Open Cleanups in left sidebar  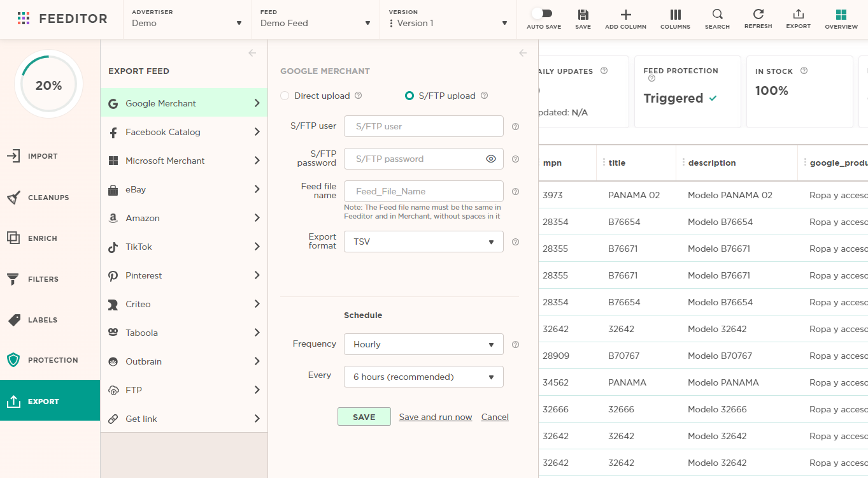50,198
